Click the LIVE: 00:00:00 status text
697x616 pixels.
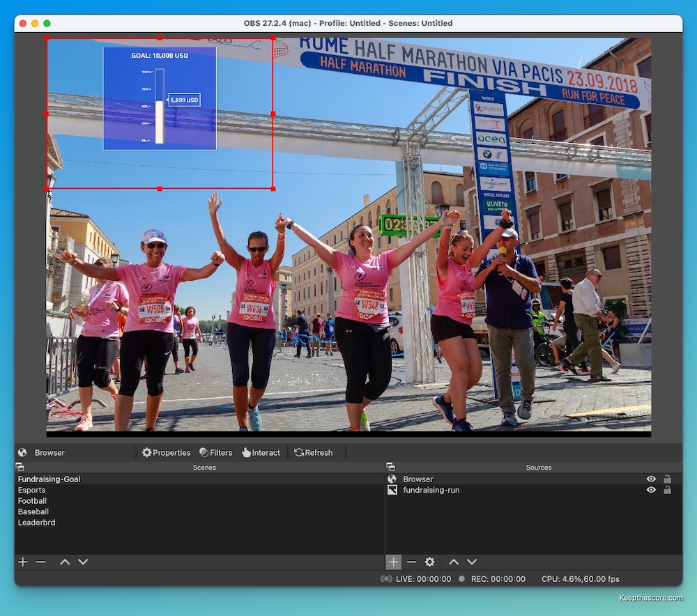coord(423,578)
